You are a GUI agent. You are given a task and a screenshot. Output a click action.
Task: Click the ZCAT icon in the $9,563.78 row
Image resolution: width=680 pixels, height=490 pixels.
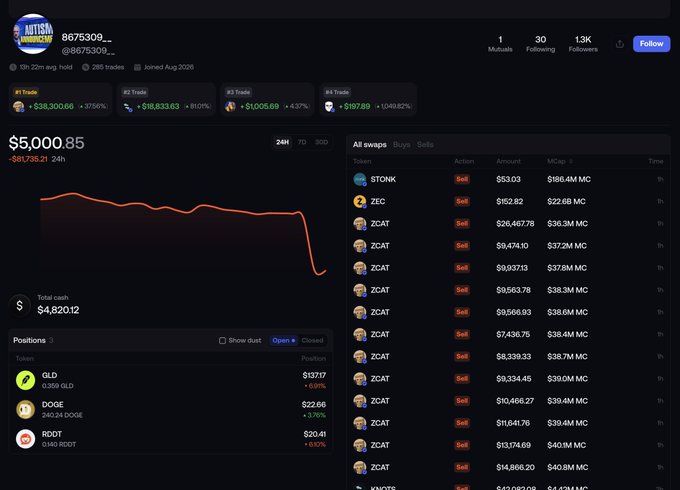[x=360, y=290]
